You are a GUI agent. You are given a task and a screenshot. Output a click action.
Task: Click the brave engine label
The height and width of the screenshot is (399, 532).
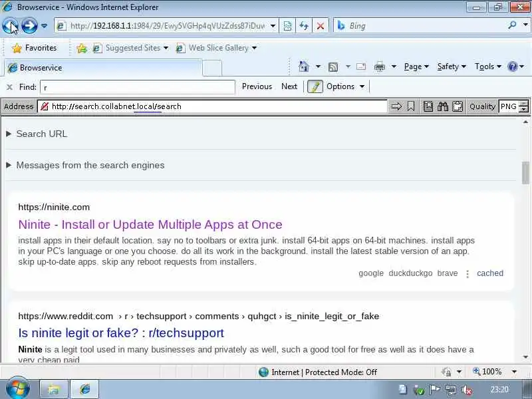(x=448, y=273)
